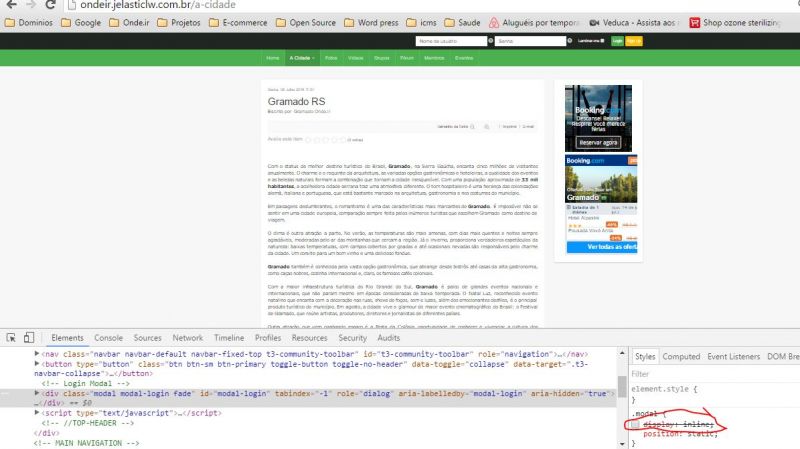
Task: Toggle the display: inline property checkbox
Action: 635,425
